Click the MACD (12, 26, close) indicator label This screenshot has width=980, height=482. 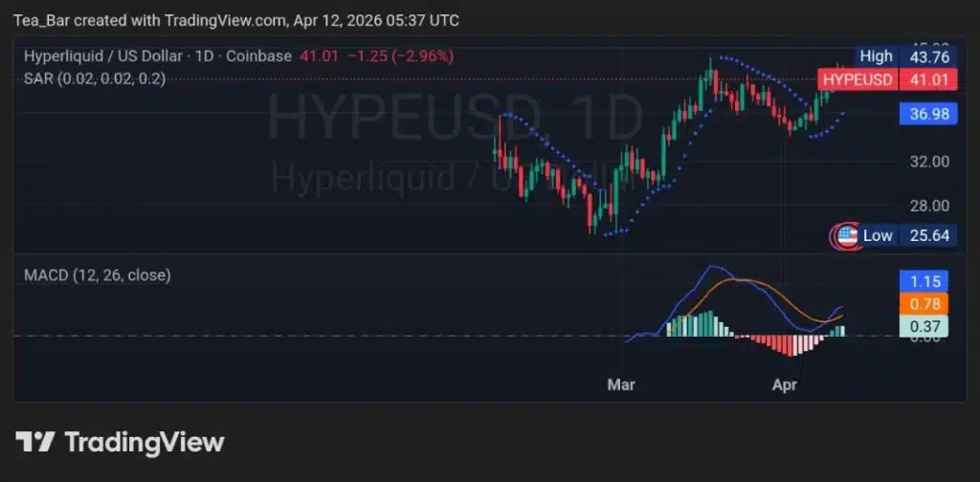point(97,275)
